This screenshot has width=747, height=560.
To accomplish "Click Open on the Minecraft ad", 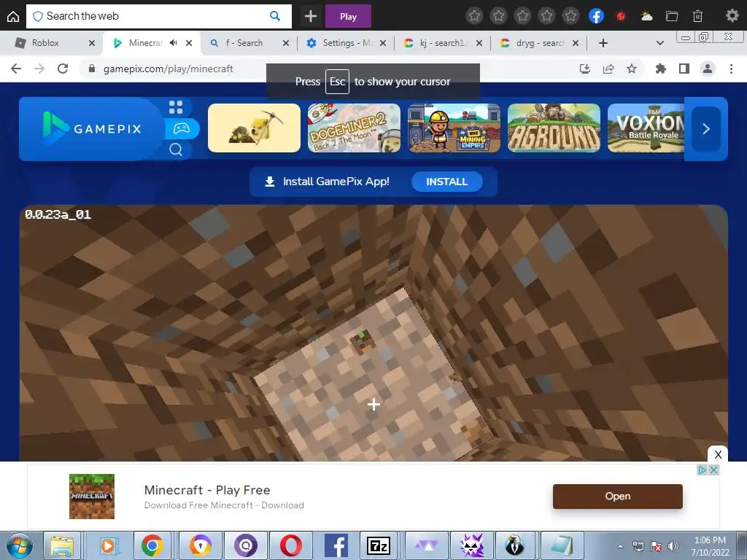I will click(x=617, y=496).
